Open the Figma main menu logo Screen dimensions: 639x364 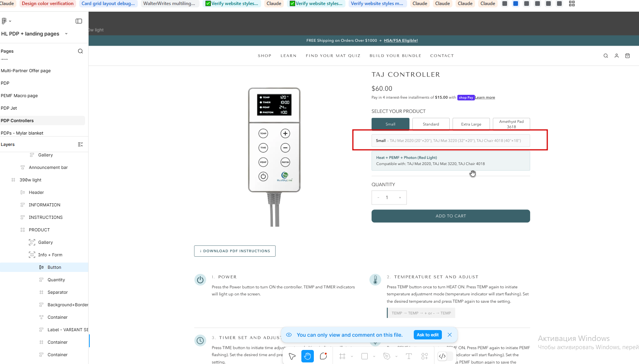[x=4, y=21]
